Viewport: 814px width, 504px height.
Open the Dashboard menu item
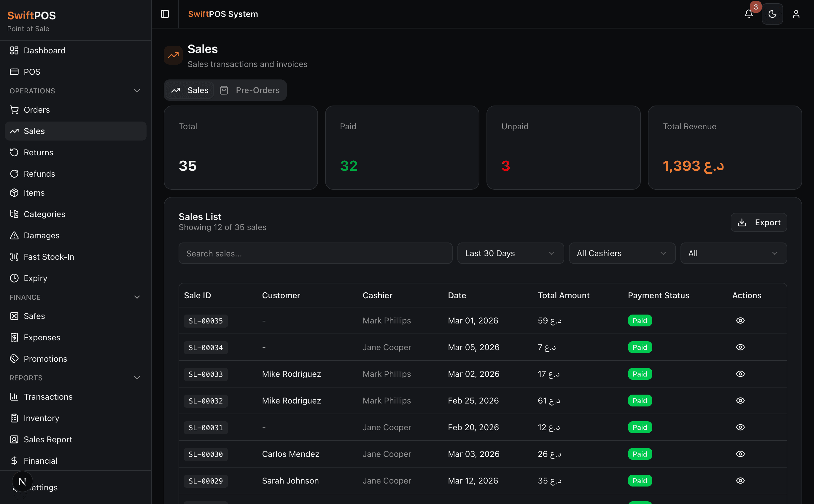click(44, 50)
